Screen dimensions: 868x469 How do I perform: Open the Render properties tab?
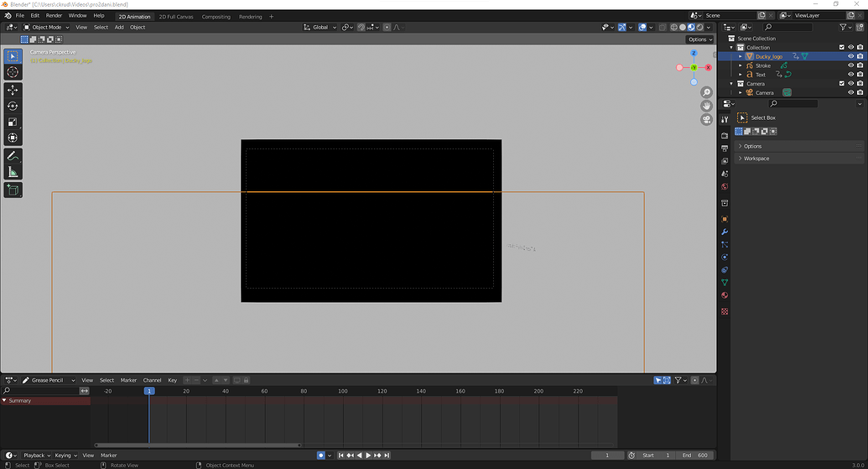725,135
